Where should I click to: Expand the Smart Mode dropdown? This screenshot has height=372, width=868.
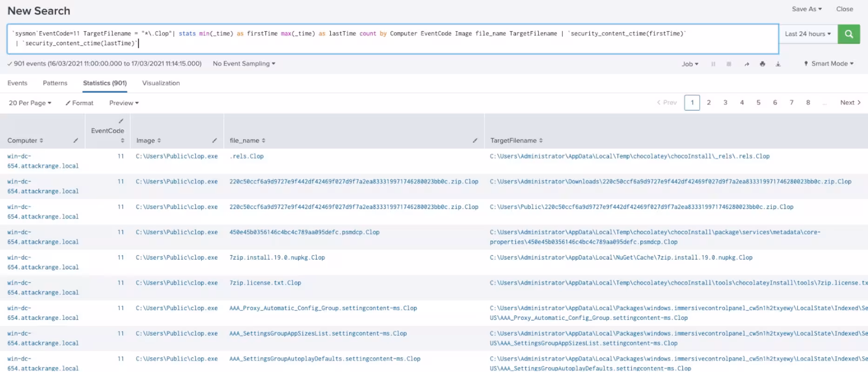click(x=829, y=64)
